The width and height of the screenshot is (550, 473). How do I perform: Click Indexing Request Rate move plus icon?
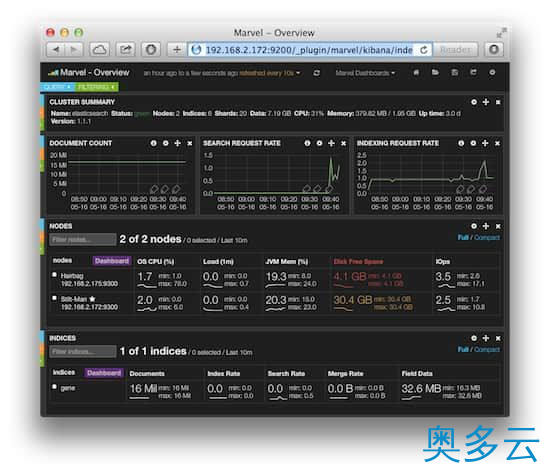485,143
